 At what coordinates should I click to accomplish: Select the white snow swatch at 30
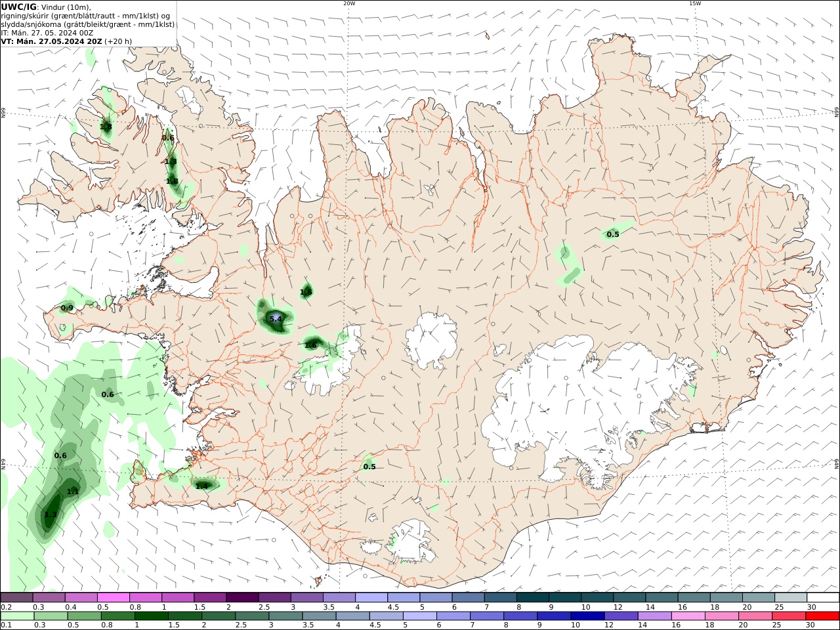(823, 597)
